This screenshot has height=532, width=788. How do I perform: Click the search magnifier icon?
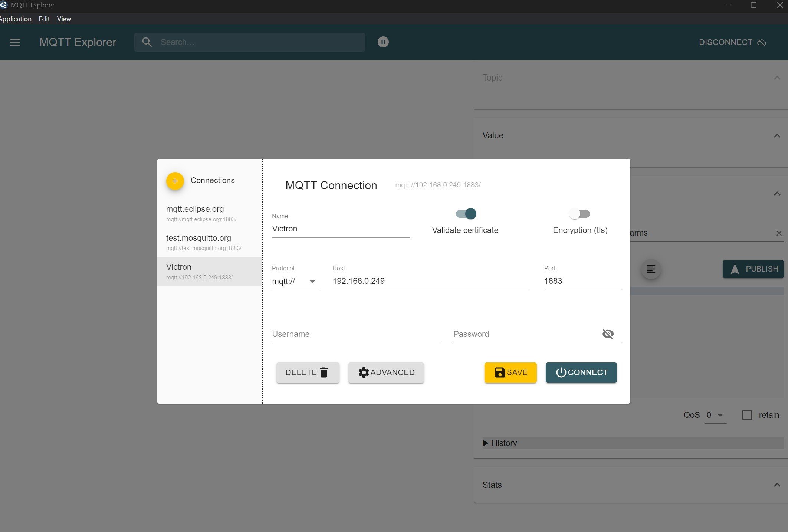[147, 42]
